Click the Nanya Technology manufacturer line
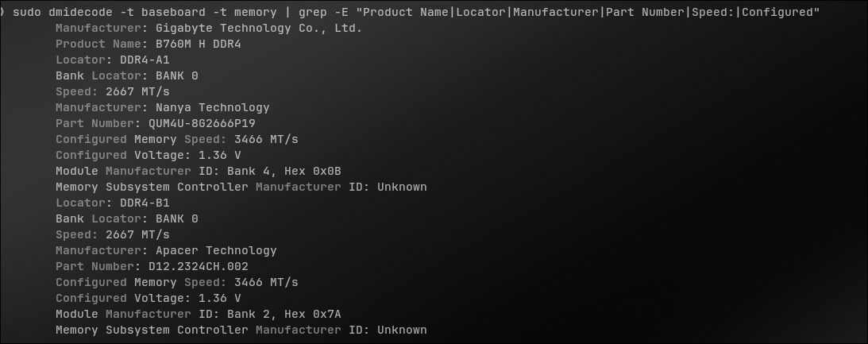The image size is (868, 344). pyautogui.click(x=163, y=107)
